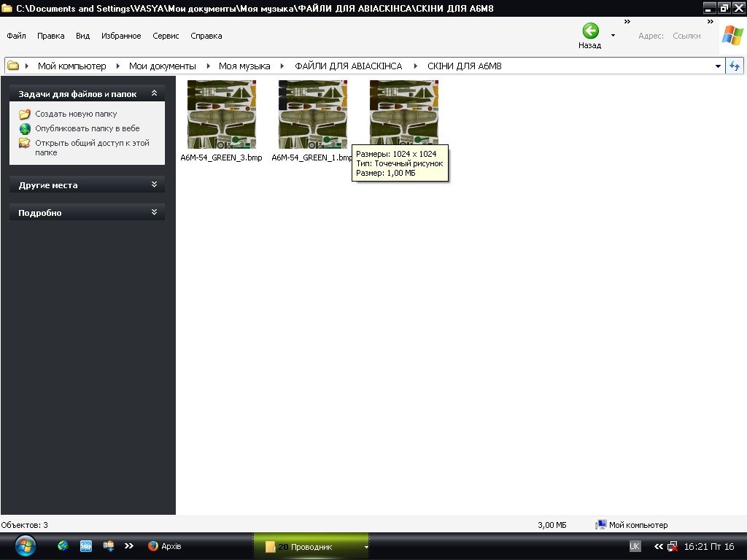
Task: Click the folder icon in address bar
Action: pos(13,66)
